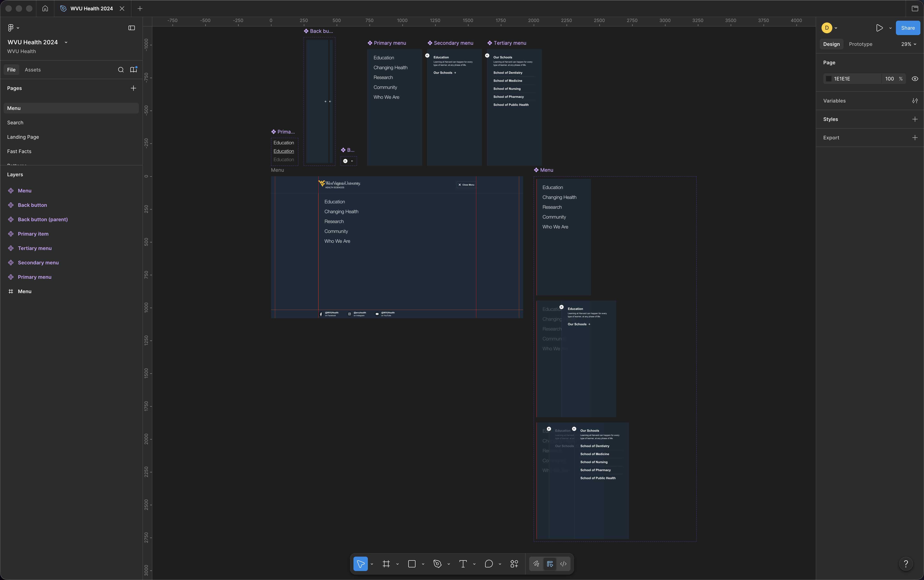Click the user avatar D
The image size is (924, 580).
827,28
